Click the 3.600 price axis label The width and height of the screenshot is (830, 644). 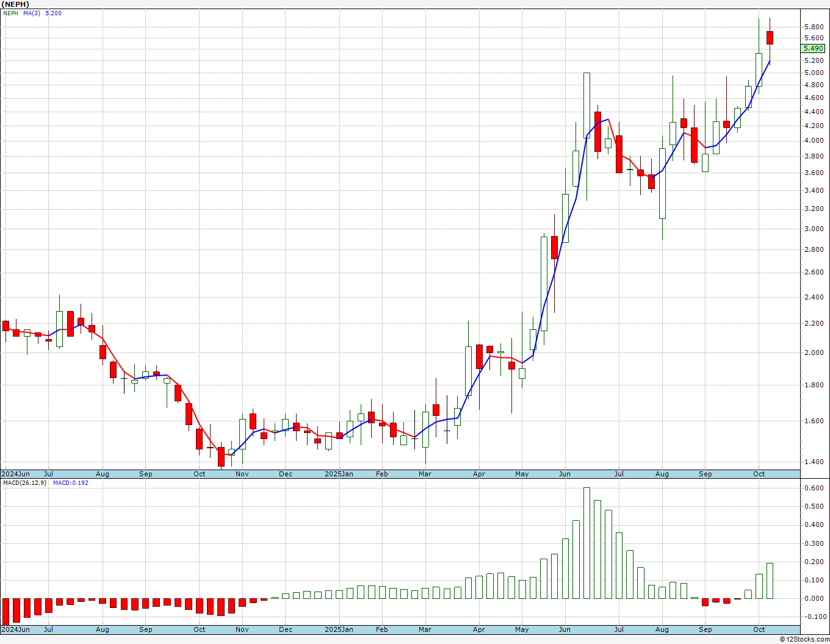click(x=814, y=173)
